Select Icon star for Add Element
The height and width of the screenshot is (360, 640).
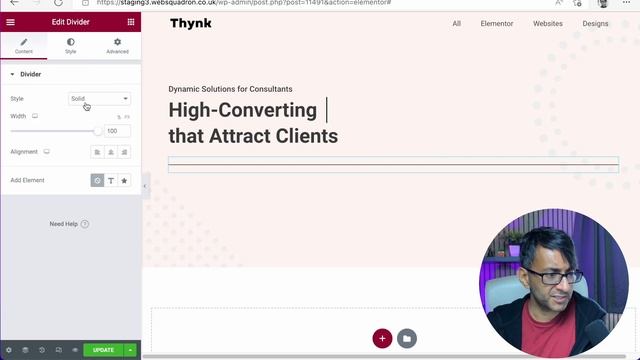coord(124,180)
